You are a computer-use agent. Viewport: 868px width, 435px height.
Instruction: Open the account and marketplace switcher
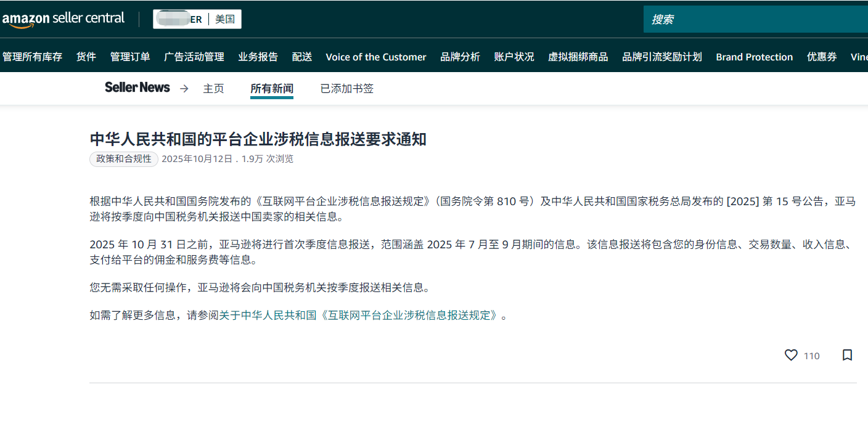pyautogui.click(x=197, y=19)
